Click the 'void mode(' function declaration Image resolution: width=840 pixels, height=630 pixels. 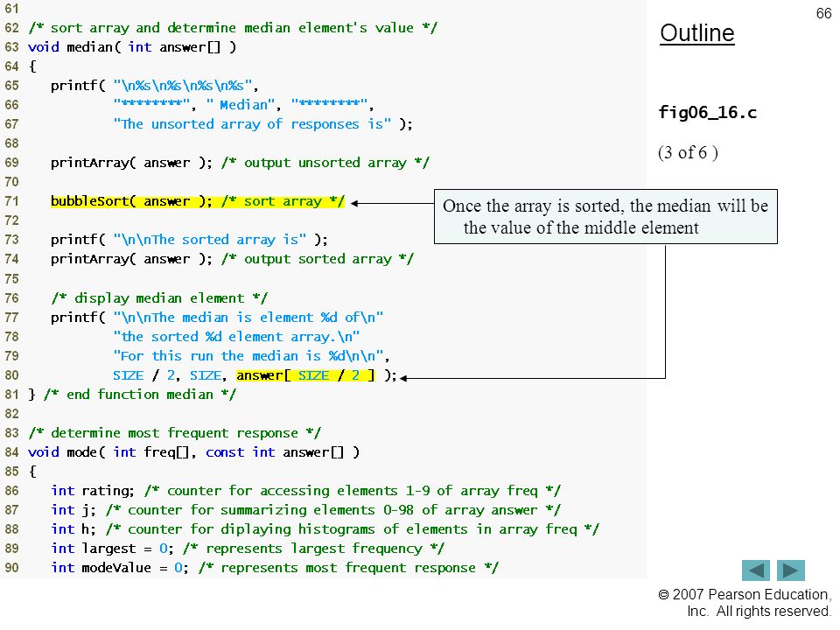click(x=194, y=452)
